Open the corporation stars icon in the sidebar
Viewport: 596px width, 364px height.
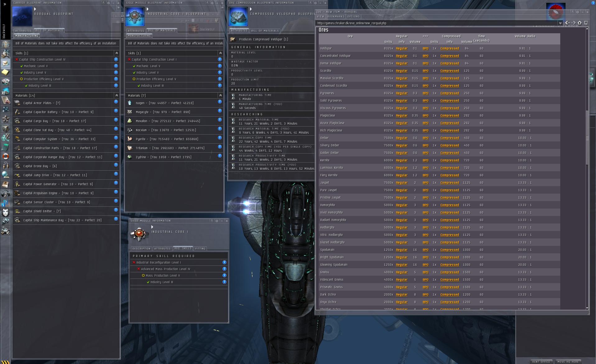coord(5,119)
